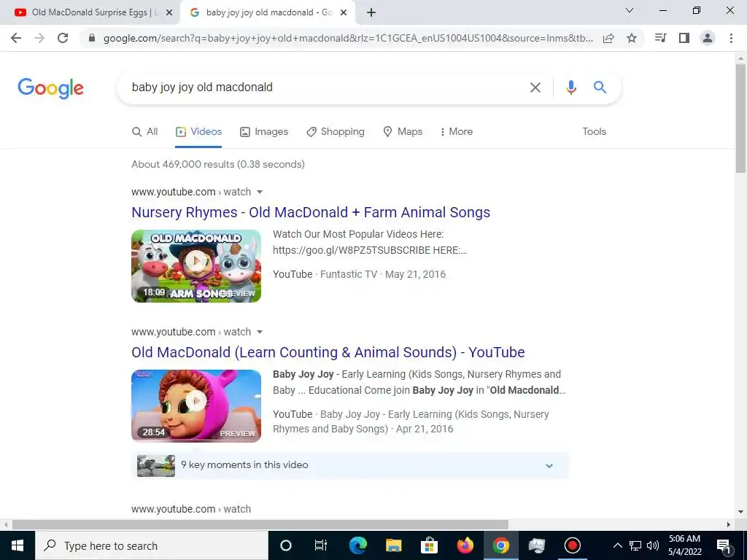Screen dimensions: 747x560
Task: Click in the Google search query field
Action: tap(324, 87)
